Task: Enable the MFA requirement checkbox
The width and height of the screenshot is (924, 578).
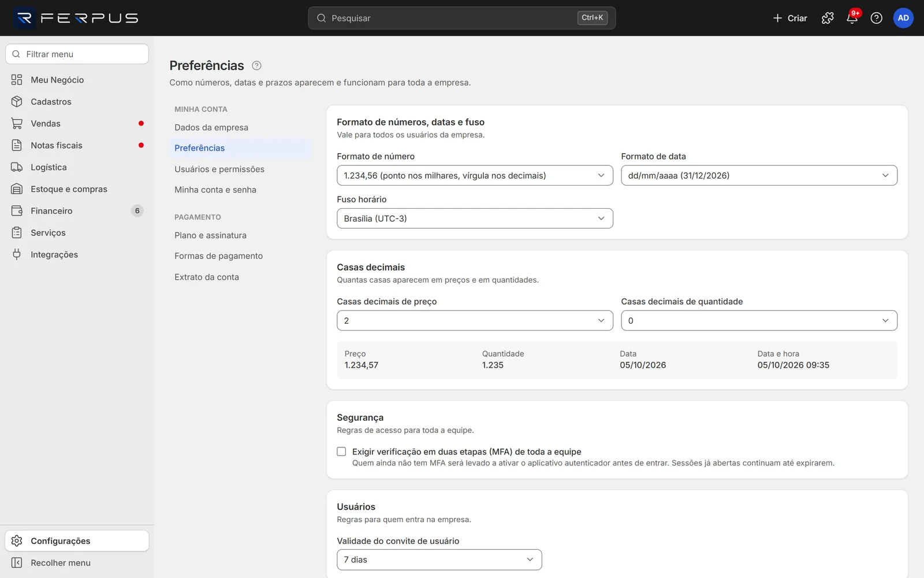Action: coord(341,451)
